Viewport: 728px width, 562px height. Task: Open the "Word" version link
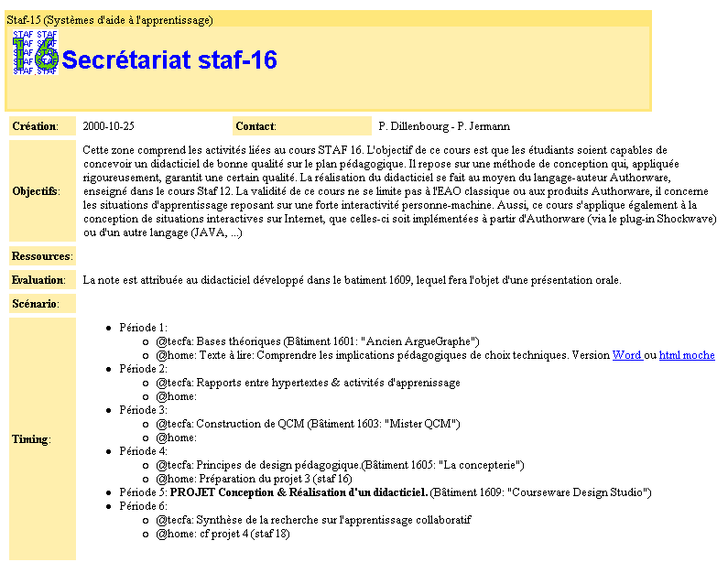[x=626, y=355]
